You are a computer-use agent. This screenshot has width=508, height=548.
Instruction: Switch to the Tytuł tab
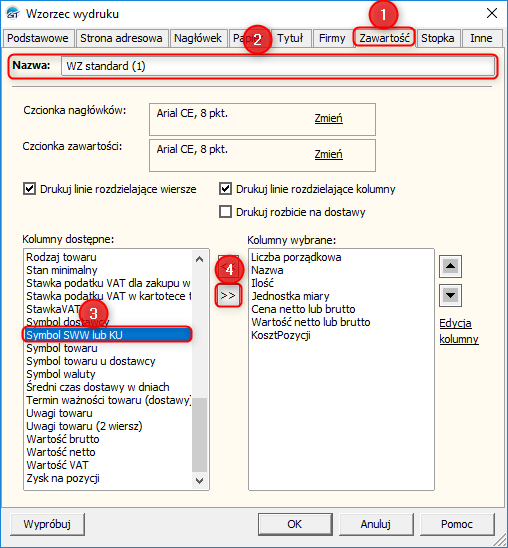[290, 38]
